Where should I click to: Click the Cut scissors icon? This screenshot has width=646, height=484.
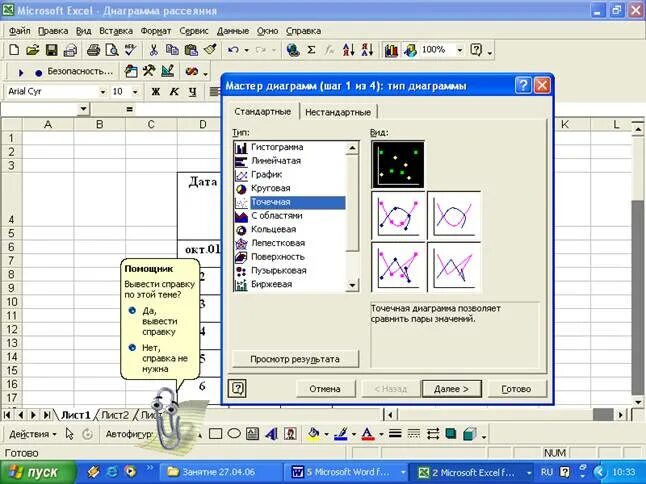click(x=154, y=50)
